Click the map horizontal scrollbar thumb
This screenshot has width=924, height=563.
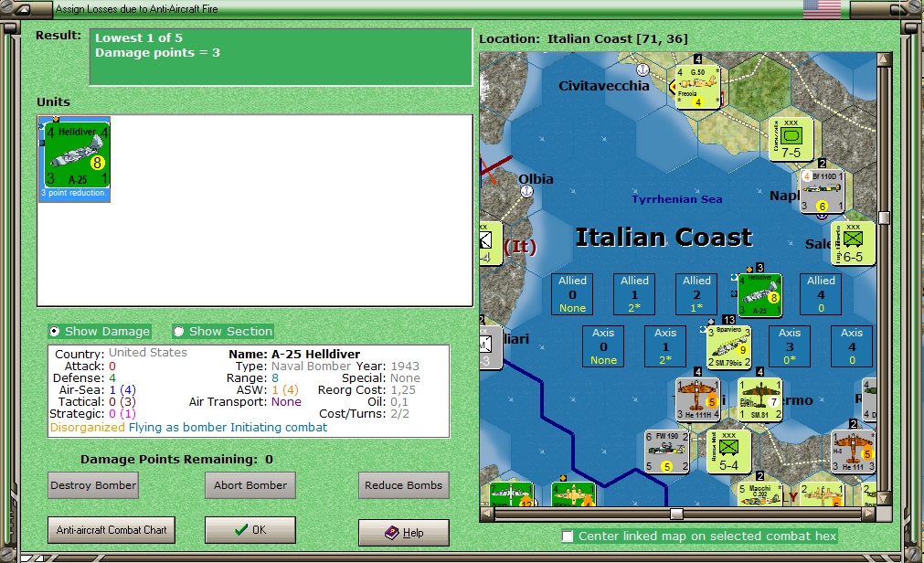(676, 514)
